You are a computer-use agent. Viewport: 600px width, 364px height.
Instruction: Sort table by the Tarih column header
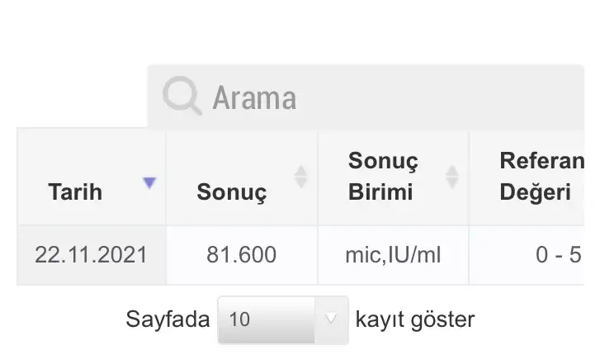[x=92, y=177]
